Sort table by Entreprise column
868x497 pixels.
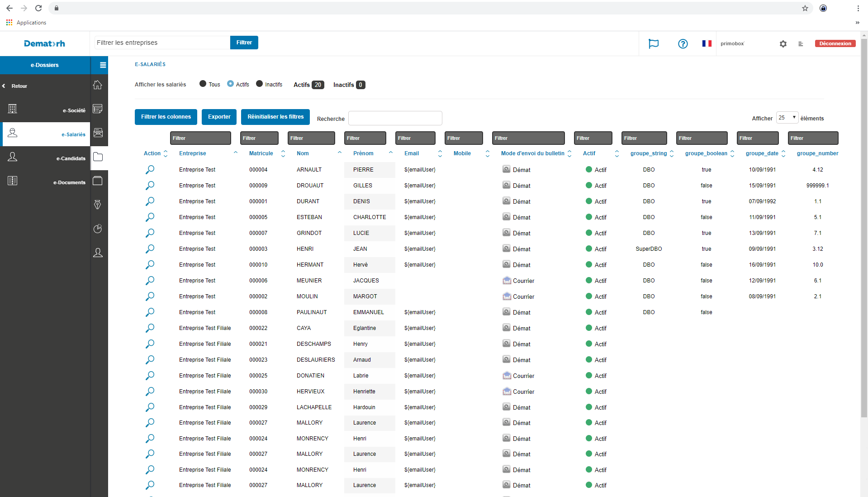(192, 153)
